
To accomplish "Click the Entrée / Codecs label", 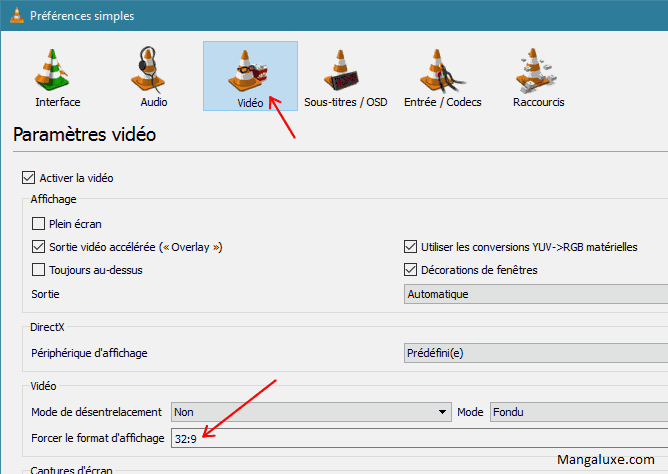I will click(442, 102).
